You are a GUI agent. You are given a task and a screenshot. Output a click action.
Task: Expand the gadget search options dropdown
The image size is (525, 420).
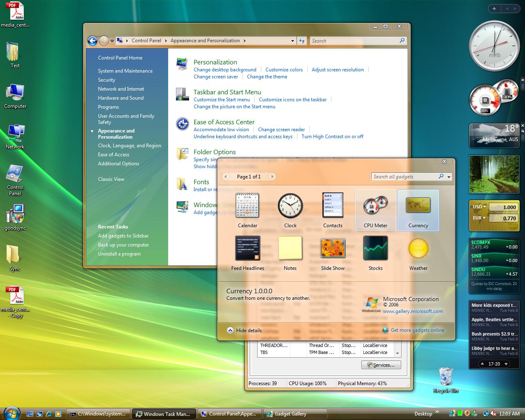(x=449, y=177)
